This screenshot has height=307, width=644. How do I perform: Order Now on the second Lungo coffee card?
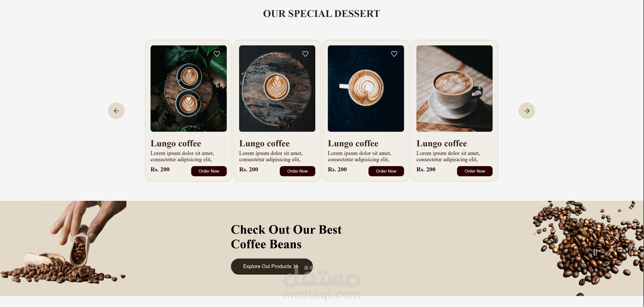(297, 171)
